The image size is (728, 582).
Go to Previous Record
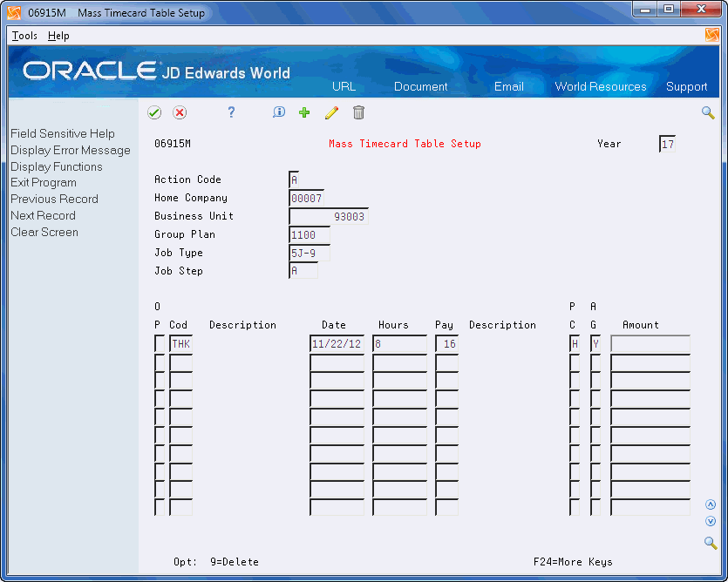click(x=54, y=200)
